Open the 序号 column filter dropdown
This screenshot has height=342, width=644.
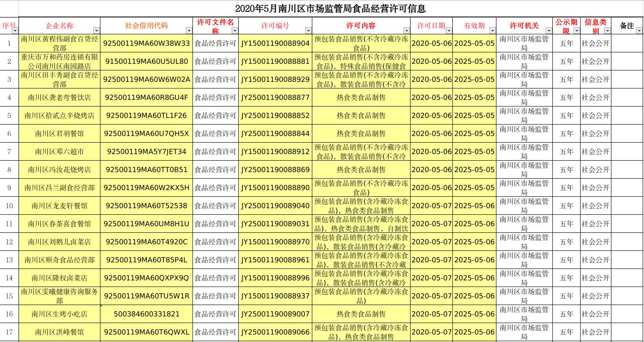(15, 31)
